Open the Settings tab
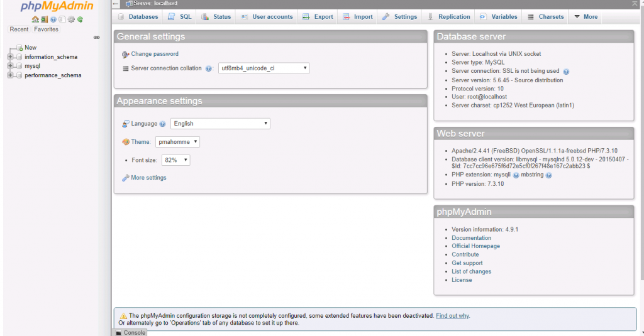Viewport: 644px width, 336px height. coord(399,17)
